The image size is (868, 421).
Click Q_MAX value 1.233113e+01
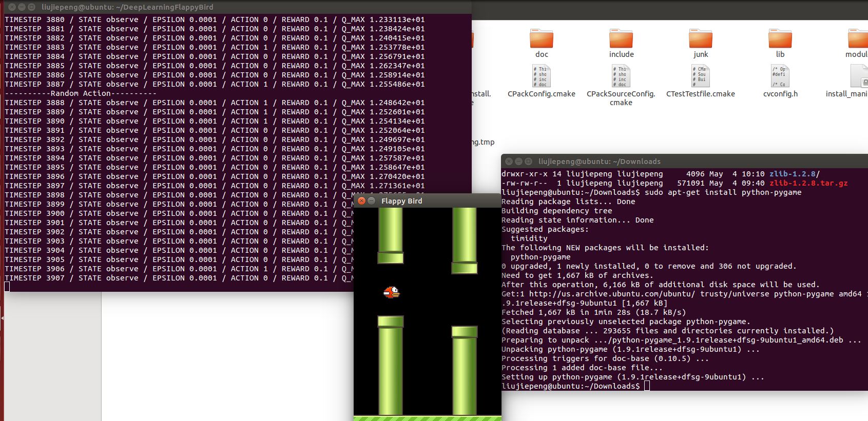tap(397, 19)
